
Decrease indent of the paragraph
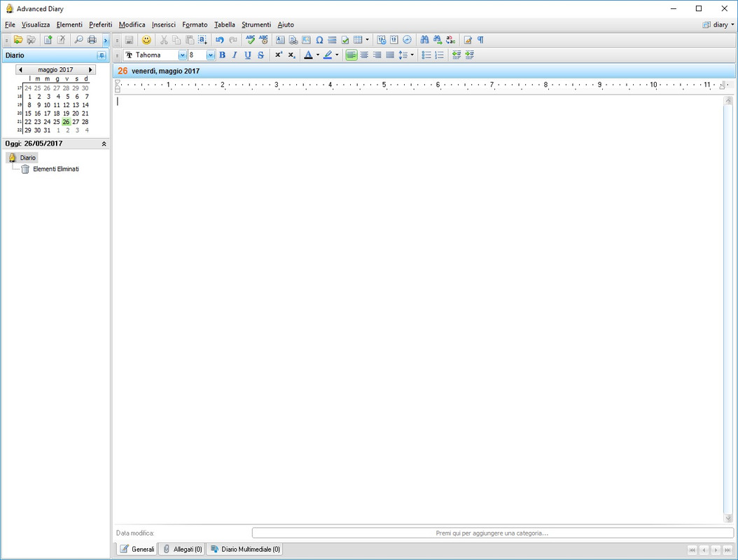click(457, 55)
